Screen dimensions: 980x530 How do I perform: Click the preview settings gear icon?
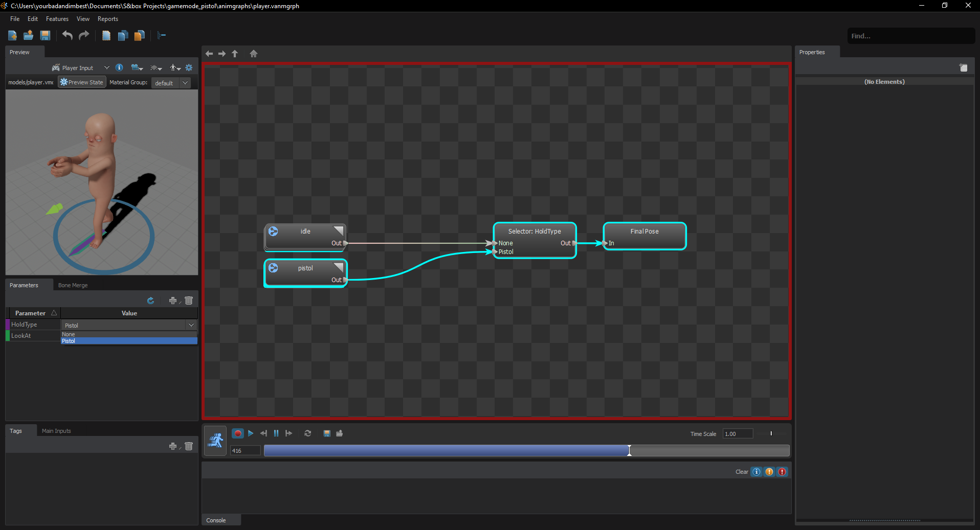point(189,67)
